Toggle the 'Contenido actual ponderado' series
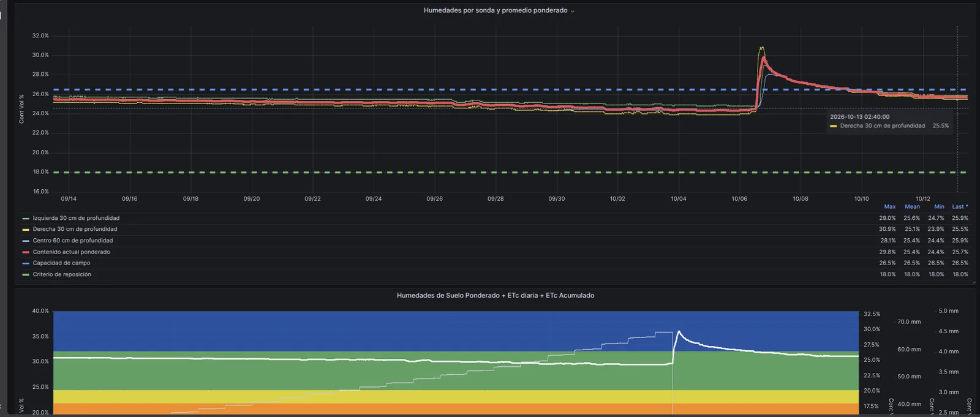The image size is (980, 417). tap(72, 252)
